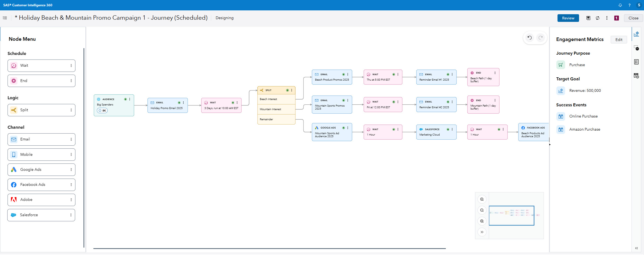Undo the last canvas change
The width and height of the screenshot is (644, 255).
[x=530, y=38]
